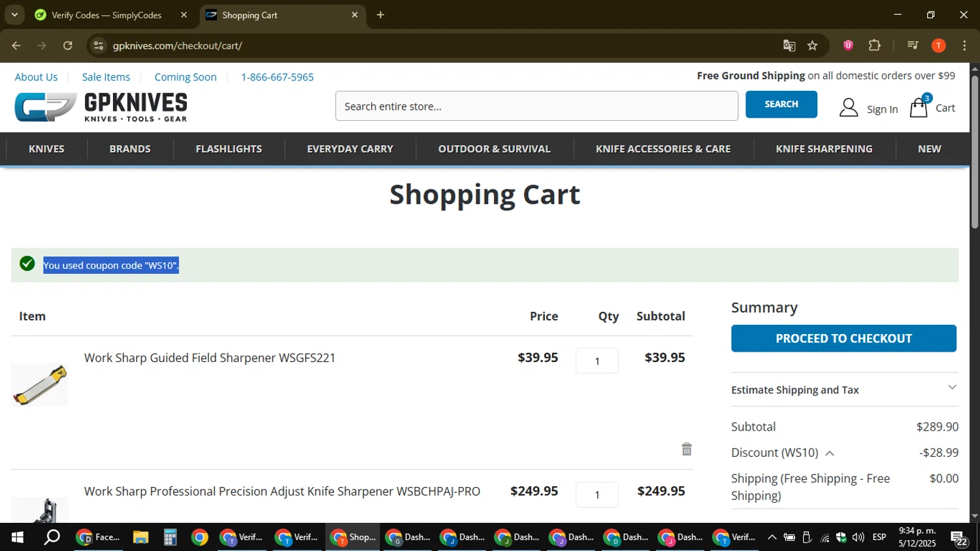980x551 pixels.
Task: Open Work Sharp Guided Field Sharpener WSGFS221 product
Action: [210, 358]
